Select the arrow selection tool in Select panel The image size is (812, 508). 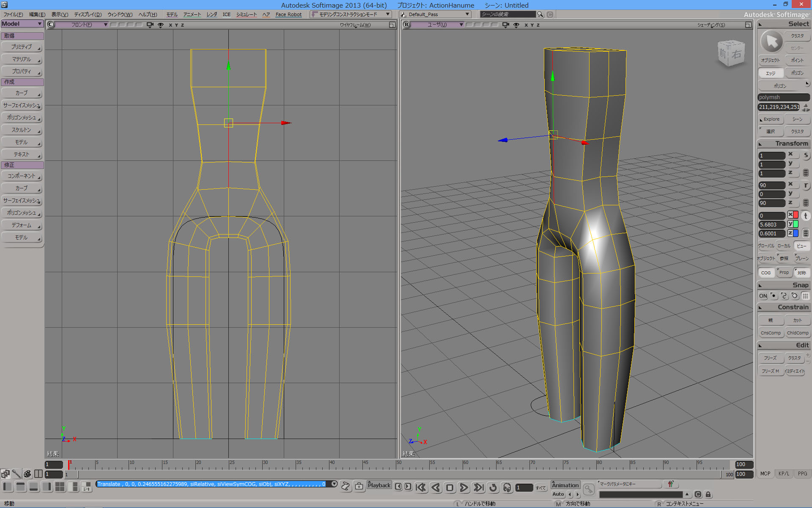tap(771, 41)
